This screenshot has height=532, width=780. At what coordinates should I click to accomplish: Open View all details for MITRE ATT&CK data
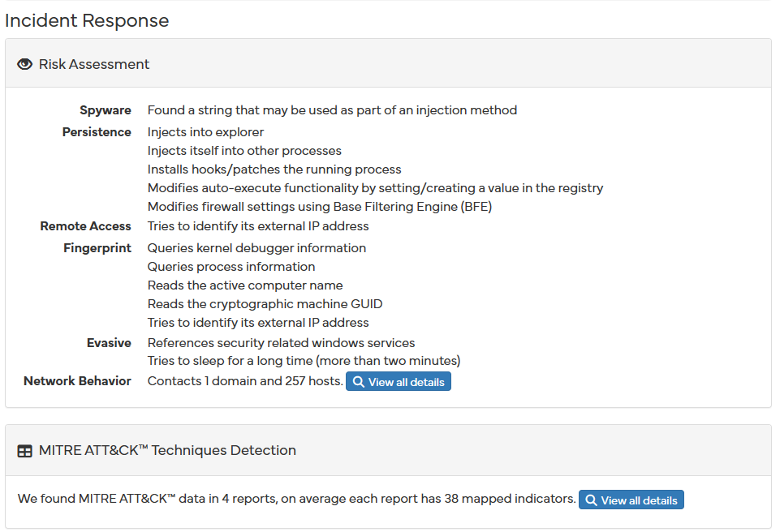pos(631,500)
